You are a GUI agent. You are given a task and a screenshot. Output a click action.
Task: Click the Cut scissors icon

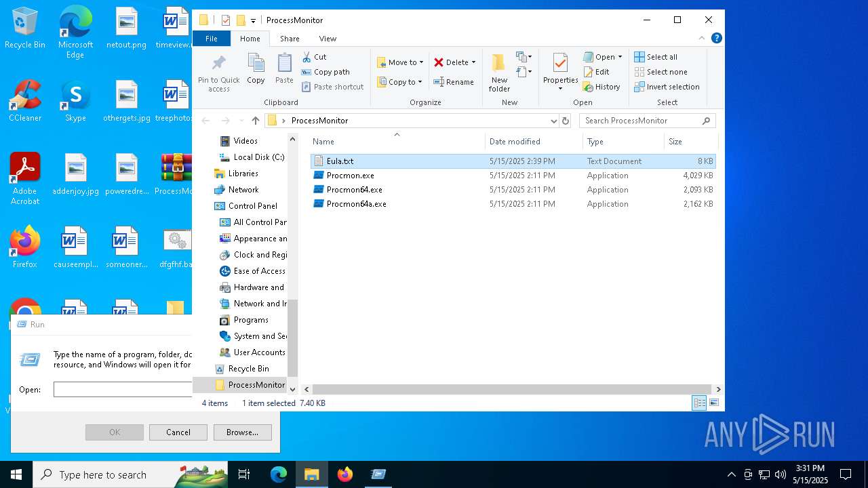tap(307, 57)
